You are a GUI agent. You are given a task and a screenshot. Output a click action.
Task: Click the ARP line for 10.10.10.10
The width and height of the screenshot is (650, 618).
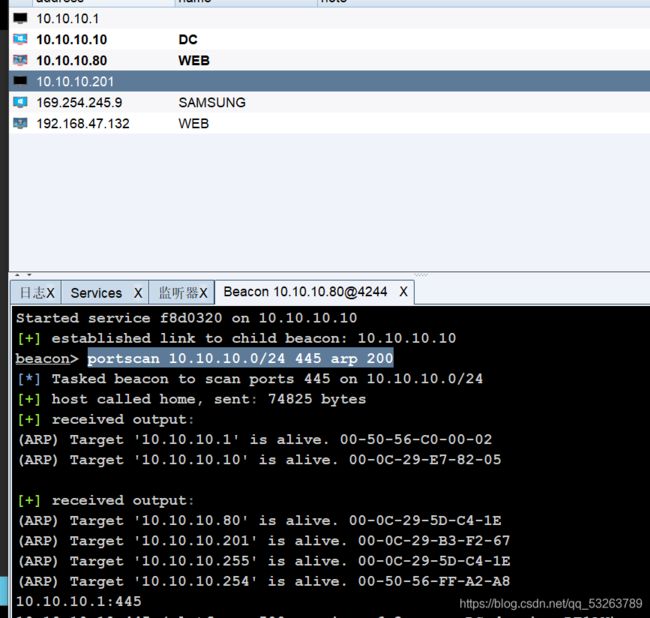click(x=260, y=460)
